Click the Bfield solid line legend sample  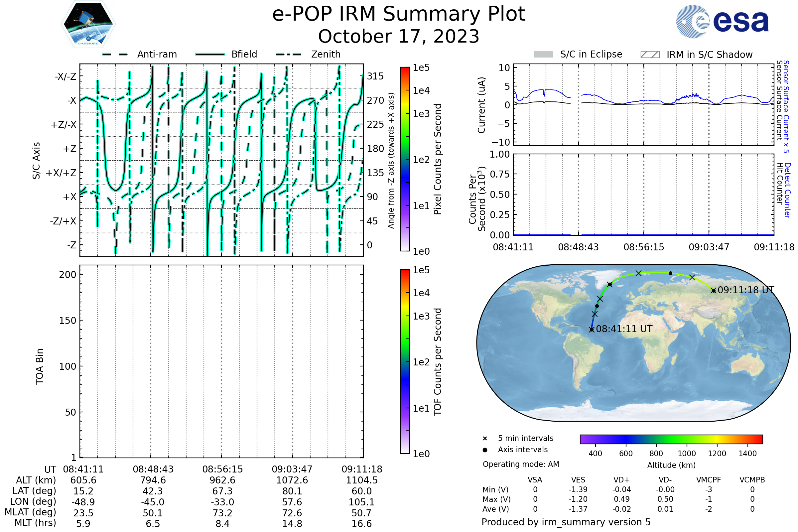click(x=210, y=54)
